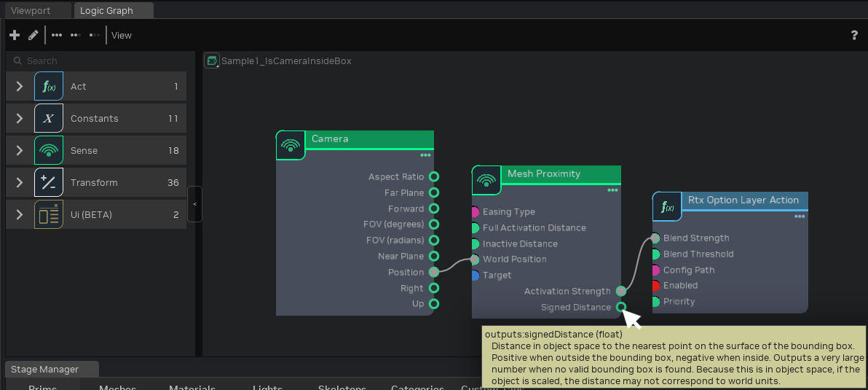Viewport: 868px width, 390px height.
Task: Click the Full Activation Distance input port
Action: tap(475, 227)
